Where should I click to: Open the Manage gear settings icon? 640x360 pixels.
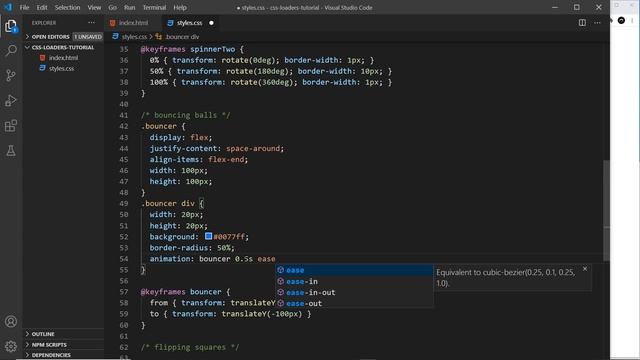11,346
